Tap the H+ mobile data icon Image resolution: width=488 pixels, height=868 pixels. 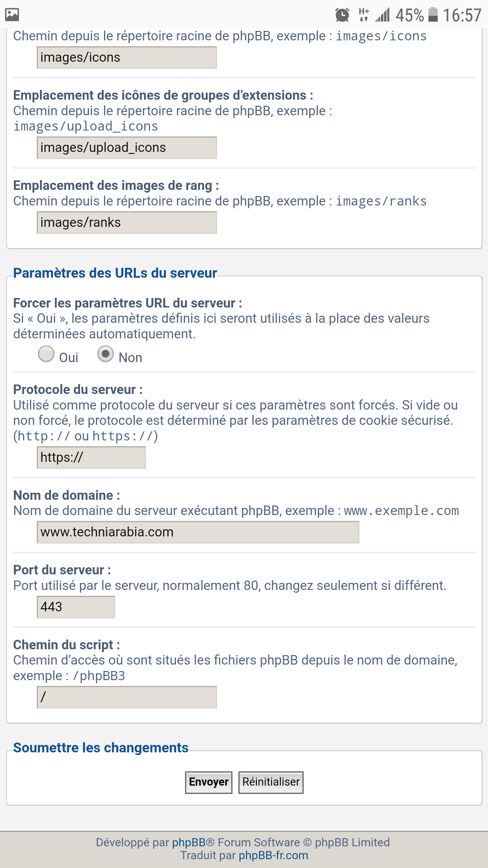coord(364,15)
